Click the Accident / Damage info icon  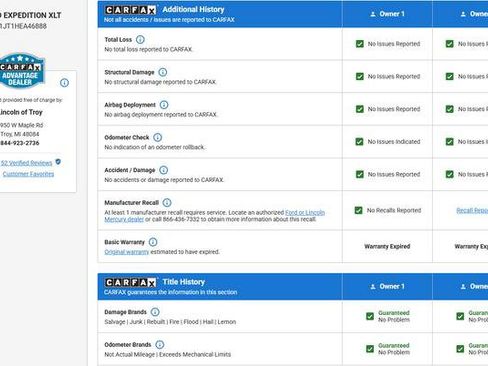click(163, 170)
